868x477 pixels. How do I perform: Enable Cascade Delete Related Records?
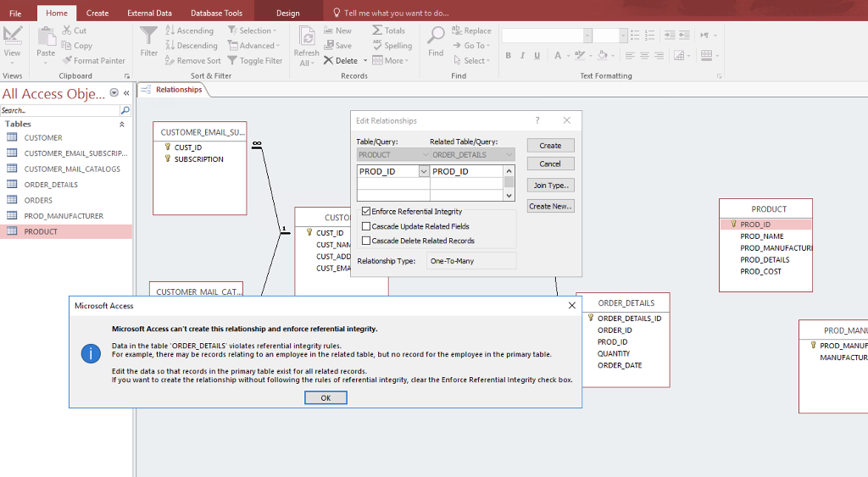click(x=366, y=241)
